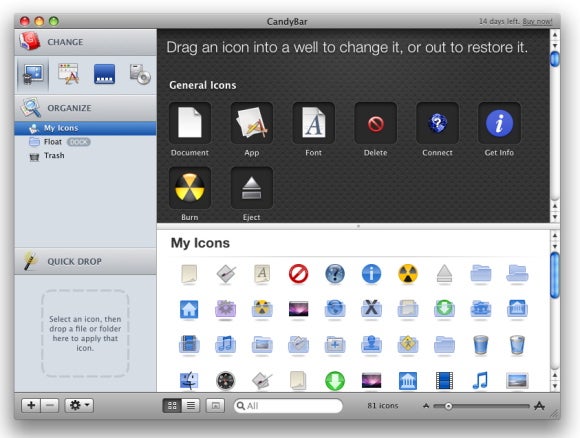
Task: Click the Delete icon well
Action: [375, 123]
